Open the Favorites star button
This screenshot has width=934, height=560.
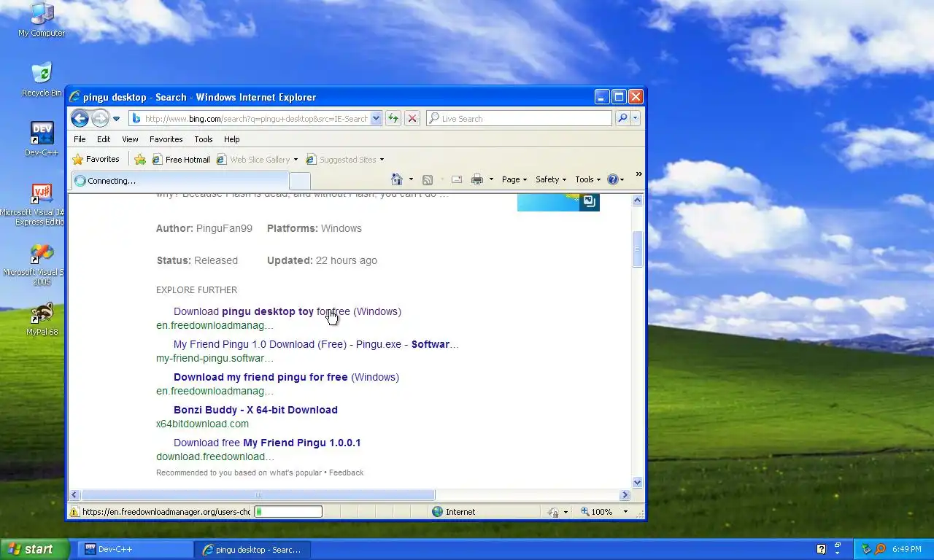[x=96, y=159]
